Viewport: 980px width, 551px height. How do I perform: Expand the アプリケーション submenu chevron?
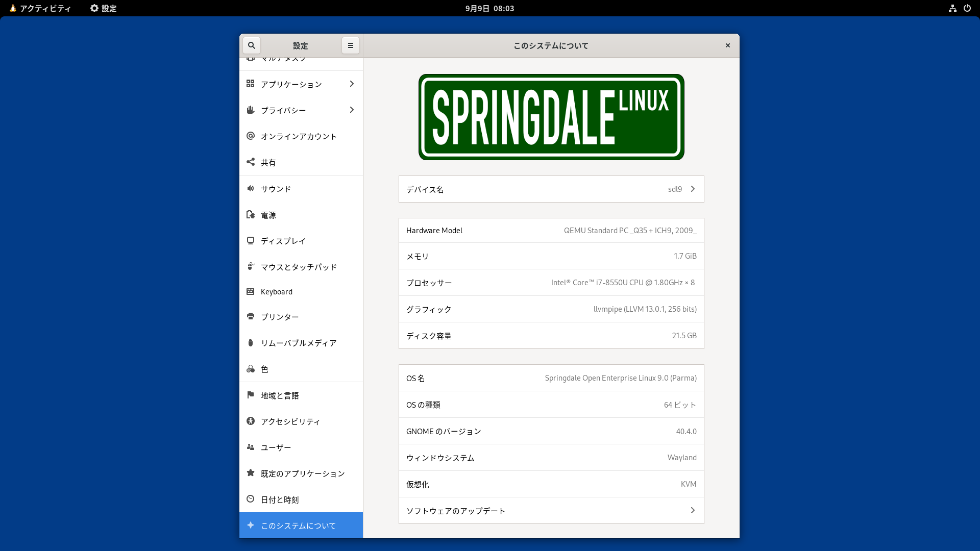pyautogui.click(x=352, y=84)
